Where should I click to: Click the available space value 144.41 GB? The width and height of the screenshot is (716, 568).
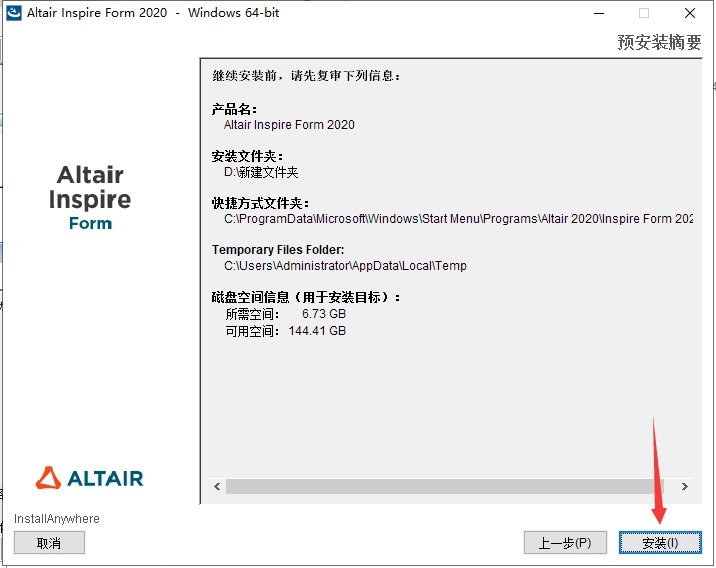click(317, 331)
